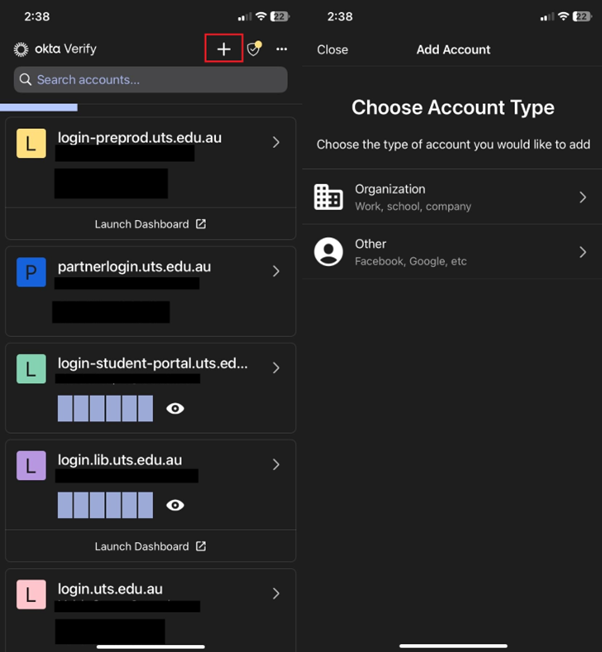602x652 pixels.
Task: Tap the Other person profile icon
Action: click(328, 252)
